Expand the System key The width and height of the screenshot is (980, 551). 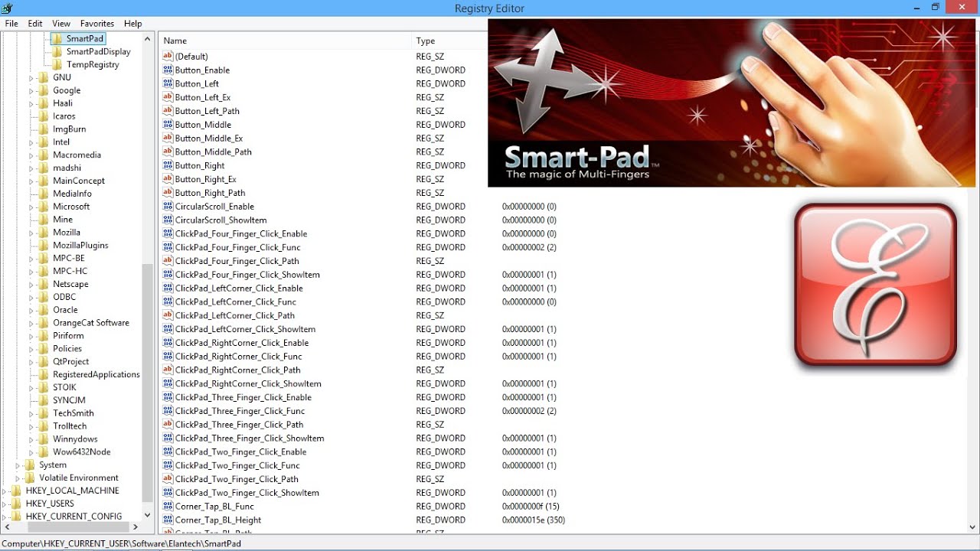tap(18, 465)
